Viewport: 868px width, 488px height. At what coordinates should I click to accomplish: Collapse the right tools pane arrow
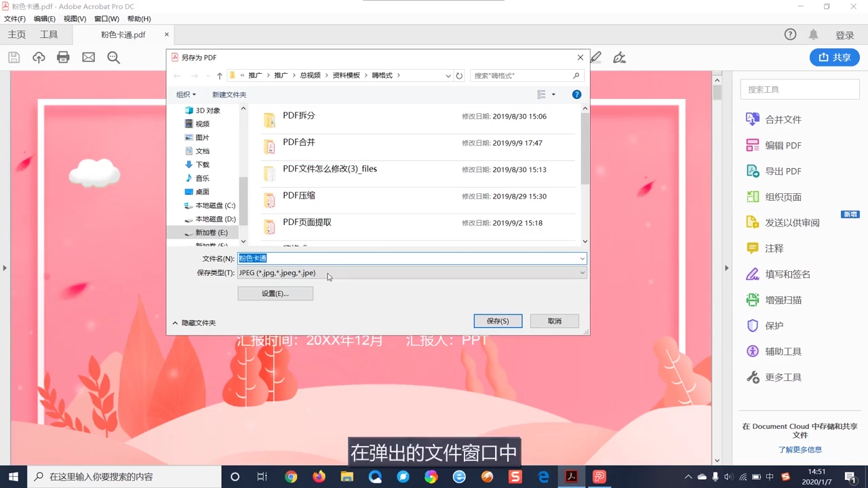point(726,268)
